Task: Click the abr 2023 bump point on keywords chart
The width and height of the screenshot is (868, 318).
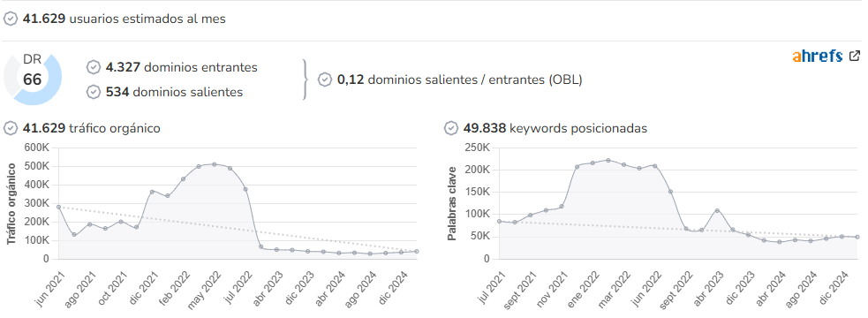Action: [x=717, y=210]
